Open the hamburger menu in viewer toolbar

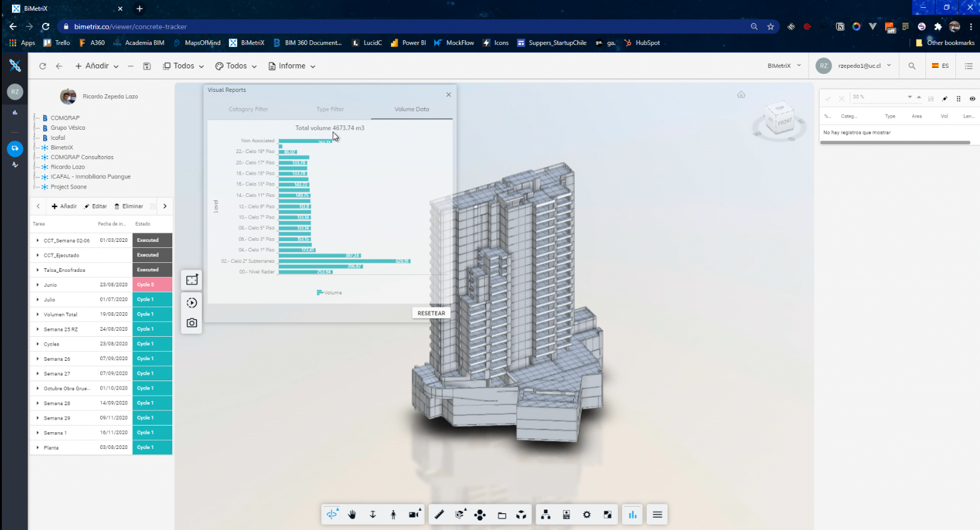click(x=658, y=514)
